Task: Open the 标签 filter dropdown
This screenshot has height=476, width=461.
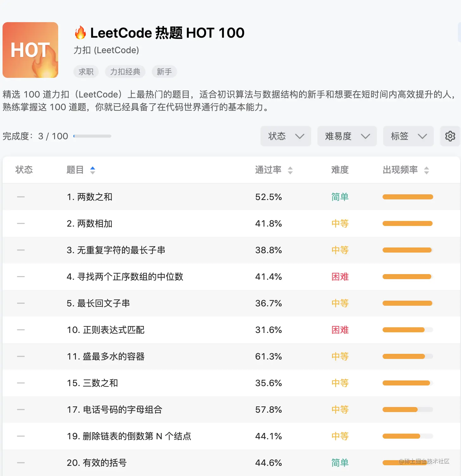Action: tap(408, 136)
